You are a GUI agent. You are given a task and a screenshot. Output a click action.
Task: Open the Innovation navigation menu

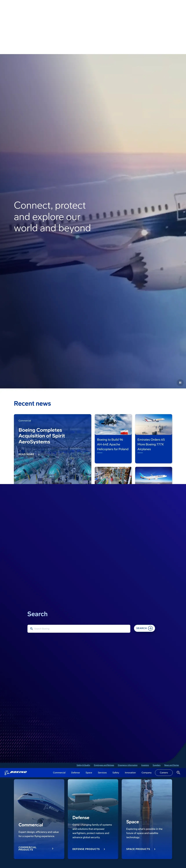(x=130, y=773)
